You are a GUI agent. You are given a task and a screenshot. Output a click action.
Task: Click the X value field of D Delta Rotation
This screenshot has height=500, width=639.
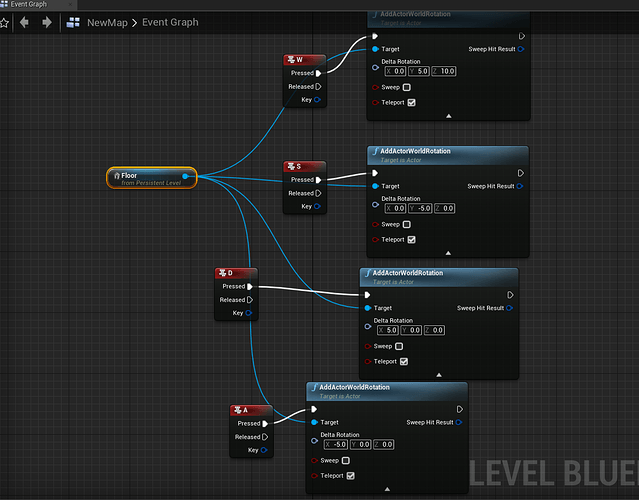(x=388, y=330)
